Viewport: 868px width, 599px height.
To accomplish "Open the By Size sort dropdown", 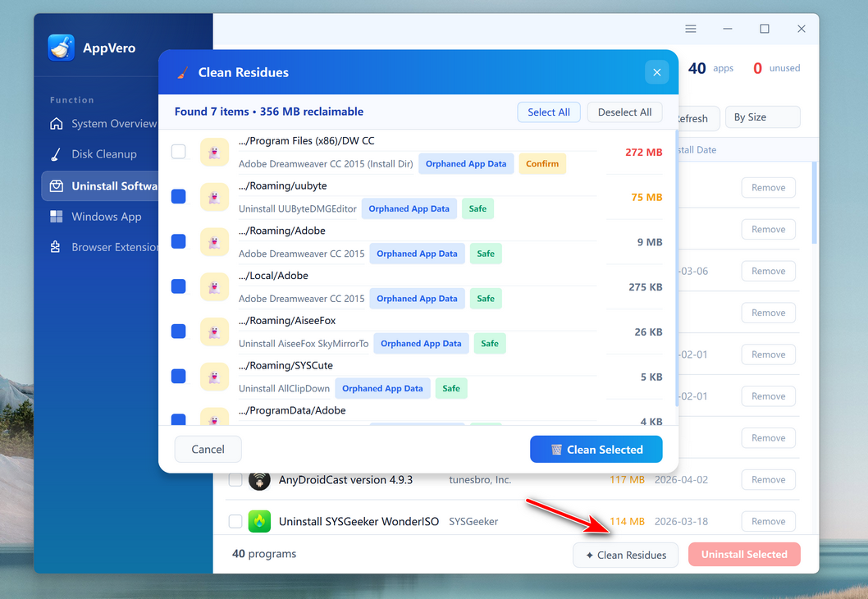I will [x=762, y=117].
